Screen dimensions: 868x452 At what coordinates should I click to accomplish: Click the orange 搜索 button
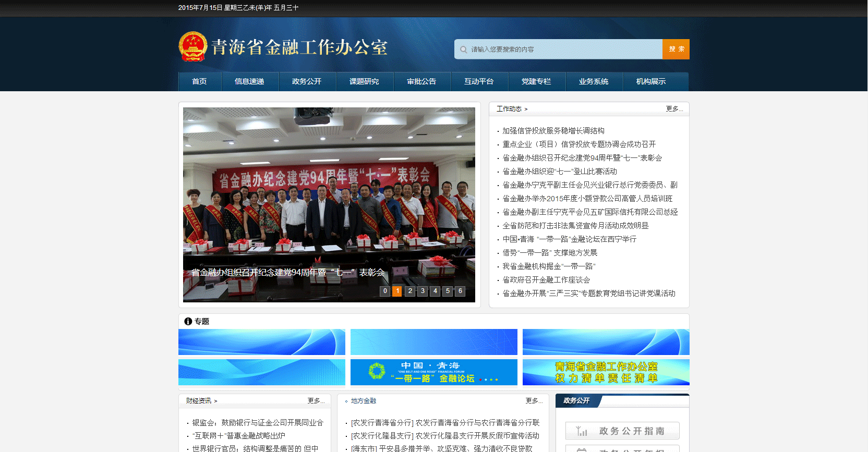(676, 49)
